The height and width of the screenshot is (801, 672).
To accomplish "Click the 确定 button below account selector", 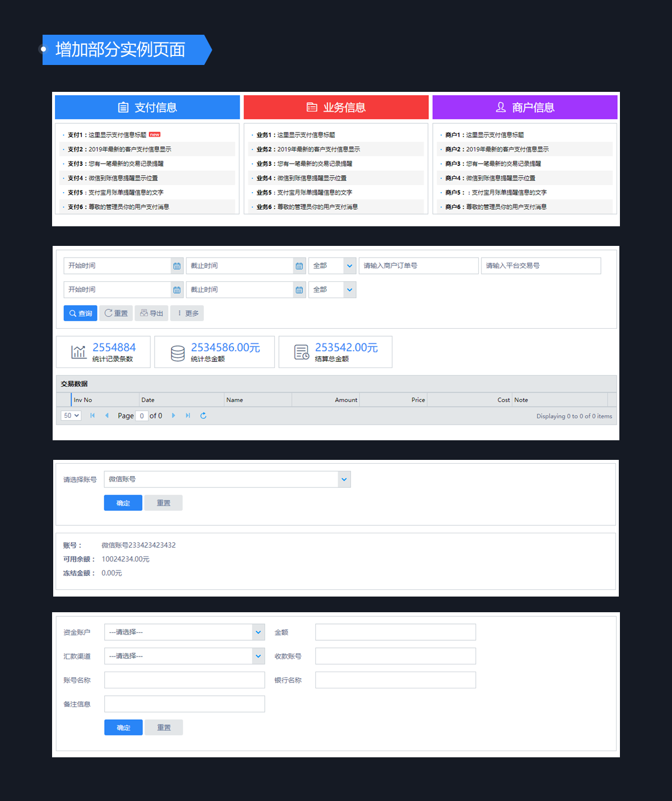I will tap(123, 502).
